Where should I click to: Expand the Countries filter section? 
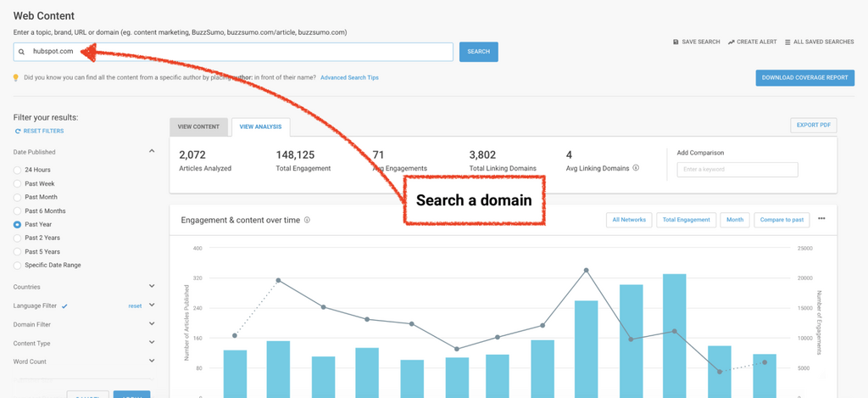[152, 287]
